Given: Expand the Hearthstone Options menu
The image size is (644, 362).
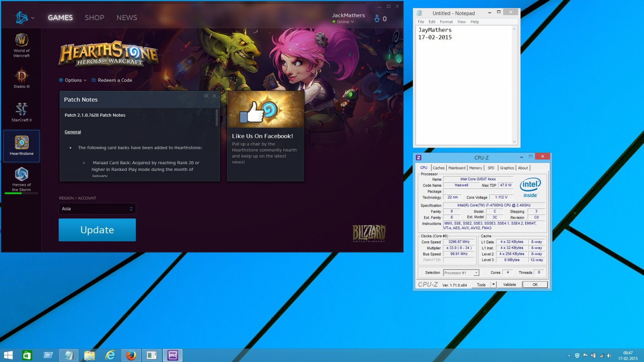Looking at the screenshot, I should (73, 80).
